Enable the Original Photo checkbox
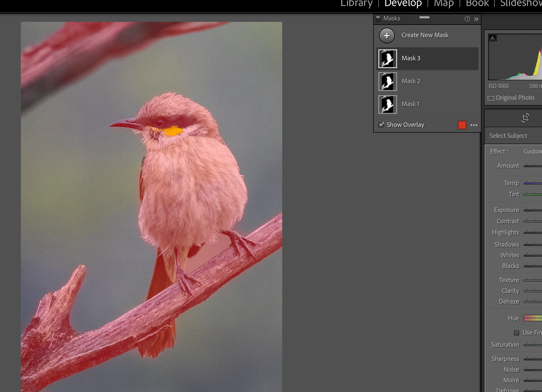The height and width of the screenshot is (392, 542). click(491, 98)
